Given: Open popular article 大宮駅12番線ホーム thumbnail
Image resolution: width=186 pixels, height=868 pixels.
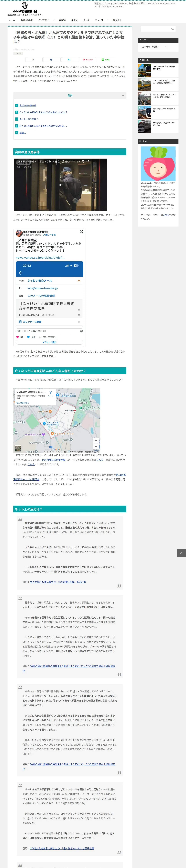Looking at the screenshot, I should (x=144, y=98).
